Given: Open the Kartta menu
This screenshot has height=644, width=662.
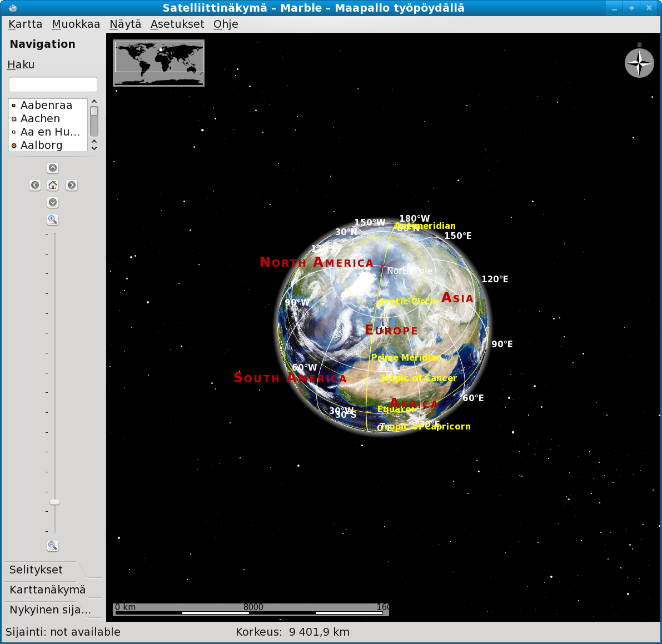Looking at the screenshot, I should pyautogui.click(x=25, y=24).
